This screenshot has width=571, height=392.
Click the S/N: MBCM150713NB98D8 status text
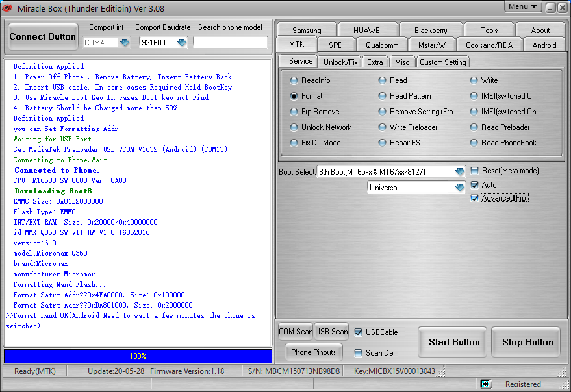coord(294,371)
